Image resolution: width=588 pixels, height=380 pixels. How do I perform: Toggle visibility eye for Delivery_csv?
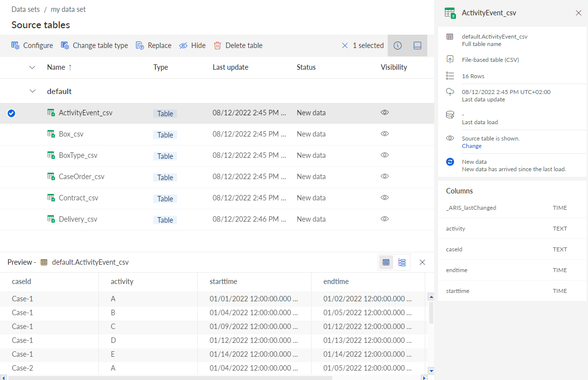pos(385,219)
